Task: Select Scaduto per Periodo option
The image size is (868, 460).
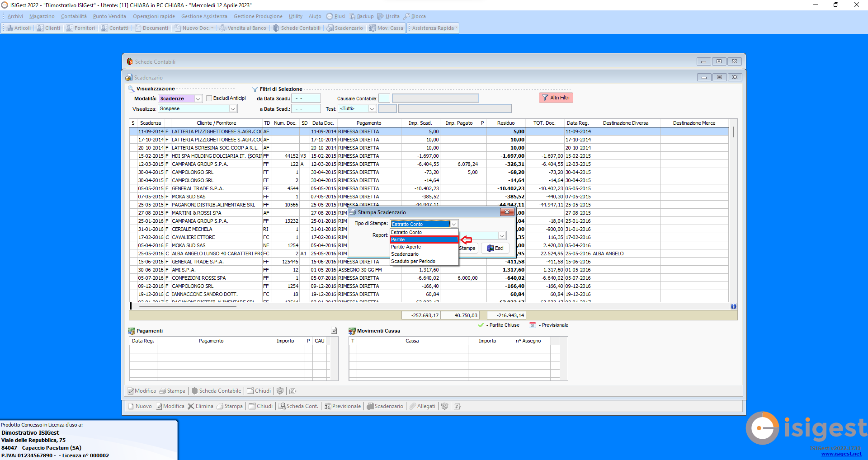Action: 424,261
